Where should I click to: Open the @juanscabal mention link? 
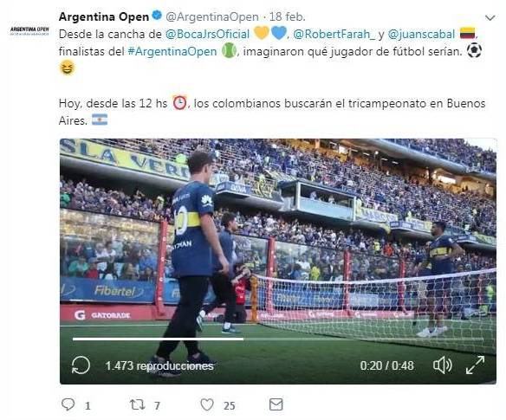(421, 34)
